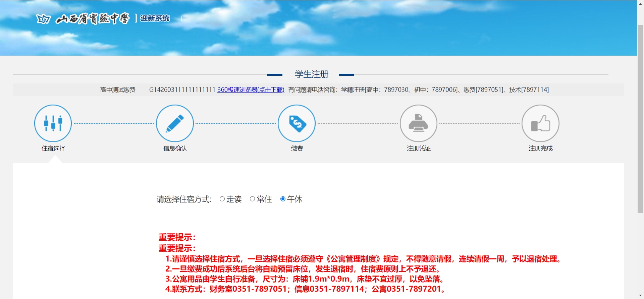
Task: Select the 常住 radio option
Action: tap(252, 199)
